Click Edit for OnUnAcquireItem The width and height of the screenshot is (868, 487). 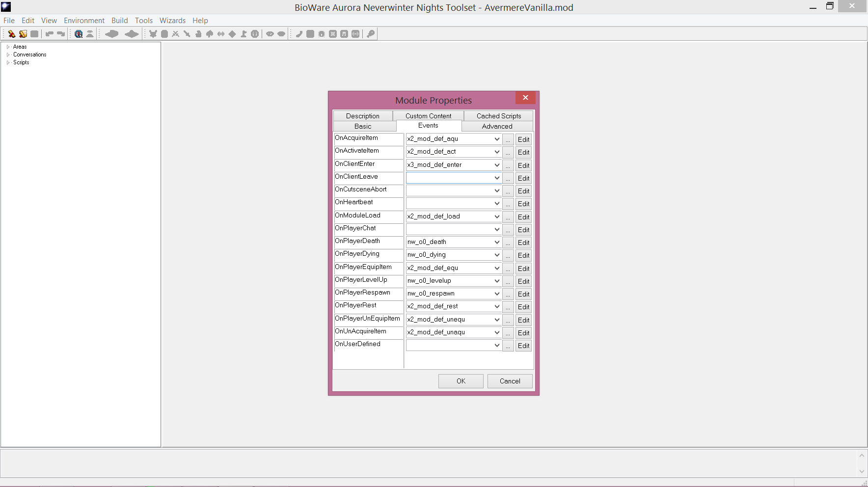[x=524, y=333]
